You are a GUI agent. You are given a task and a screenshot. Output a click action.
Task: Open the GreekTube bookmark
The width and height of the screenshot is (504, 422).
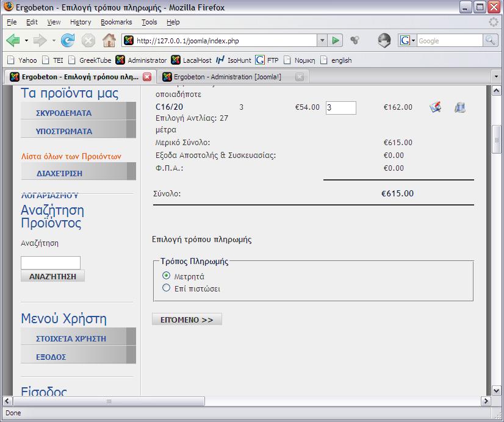pyautogui.click(x=90, y=60)
